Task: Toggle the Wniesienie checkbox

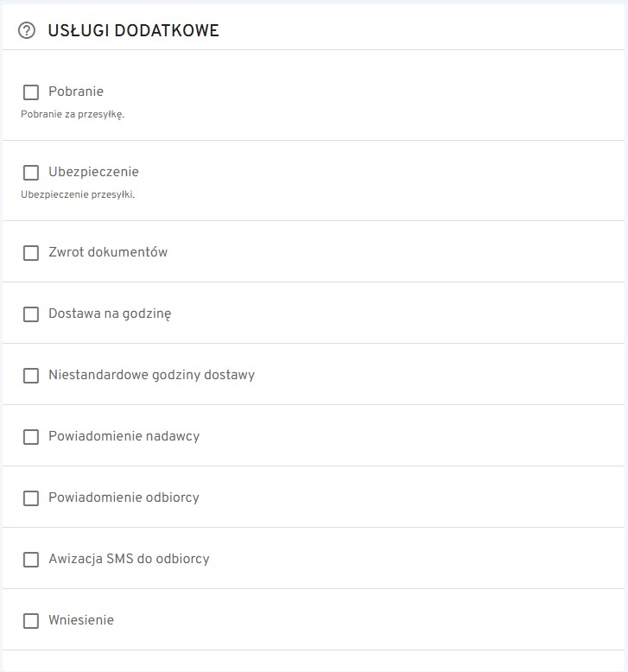Action: 31,621
